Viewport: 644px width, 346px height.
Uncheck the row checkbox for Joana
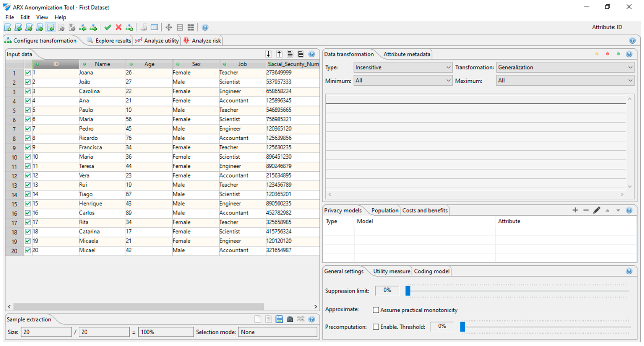tap(28, 73)
